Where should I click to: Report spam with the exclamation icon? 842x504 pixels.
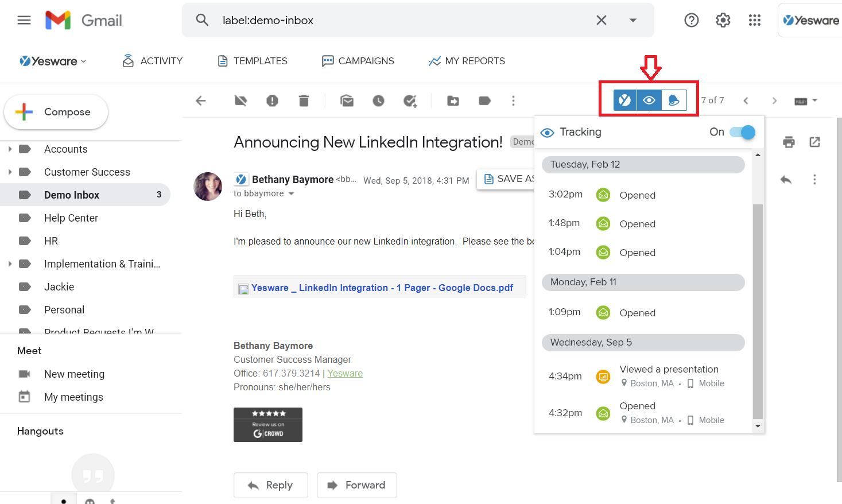272,101
